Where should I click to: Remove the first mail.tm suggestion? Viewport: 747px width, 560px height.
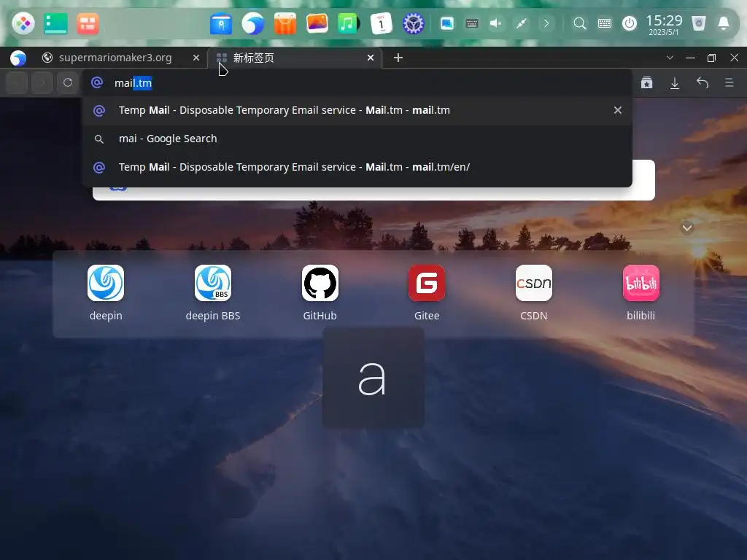[617, 110]
